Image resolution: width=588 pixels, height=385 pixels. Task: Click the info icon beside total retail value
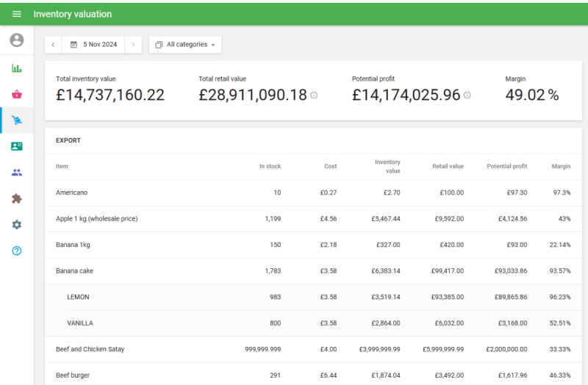(314, 96)
